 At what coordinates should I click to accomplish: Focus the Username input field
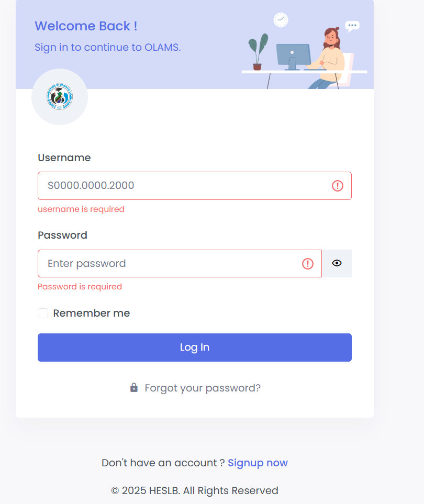(x=183, y=186)
